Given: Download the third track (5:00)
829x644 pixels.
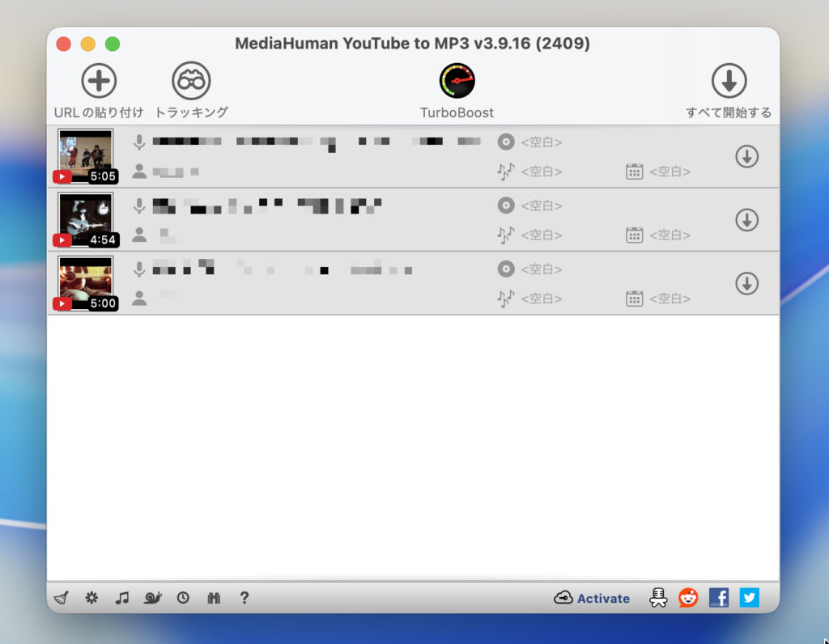Looking at the screenshot, I should click(746, 283).
